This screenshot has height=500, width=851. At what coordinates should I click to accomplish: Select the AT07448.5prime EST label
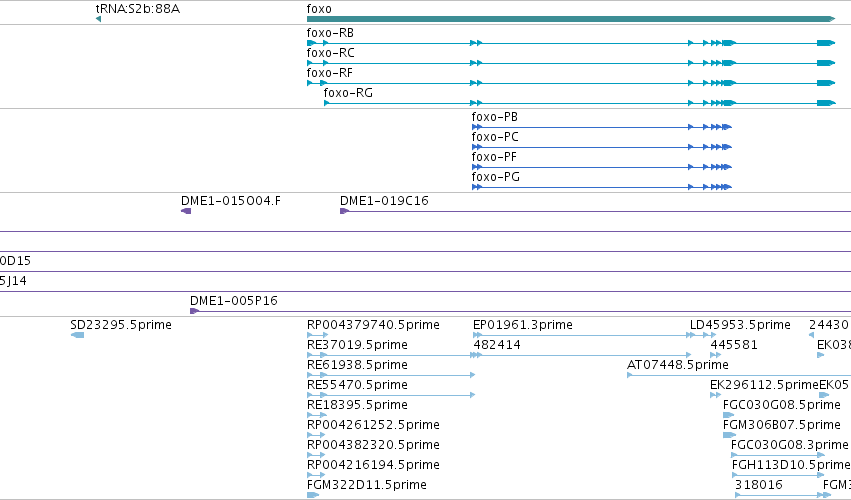(678, 365)
